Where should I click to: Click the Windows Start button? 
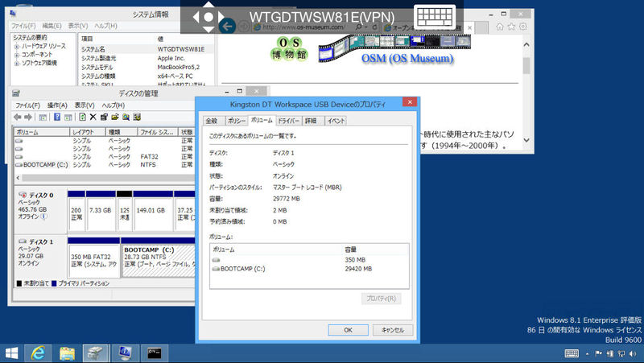point(11,353)
